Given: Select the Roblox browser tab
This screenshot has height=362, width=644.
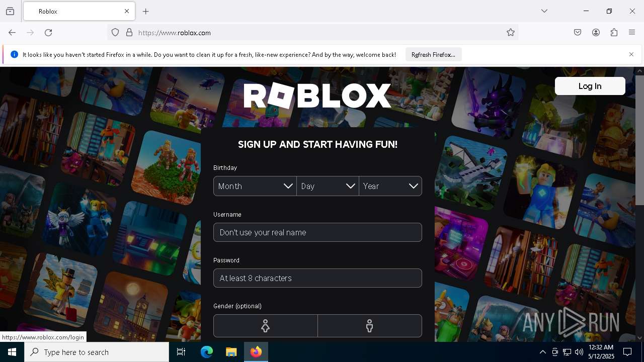Looking at the screenshot, I should point(79,11).
